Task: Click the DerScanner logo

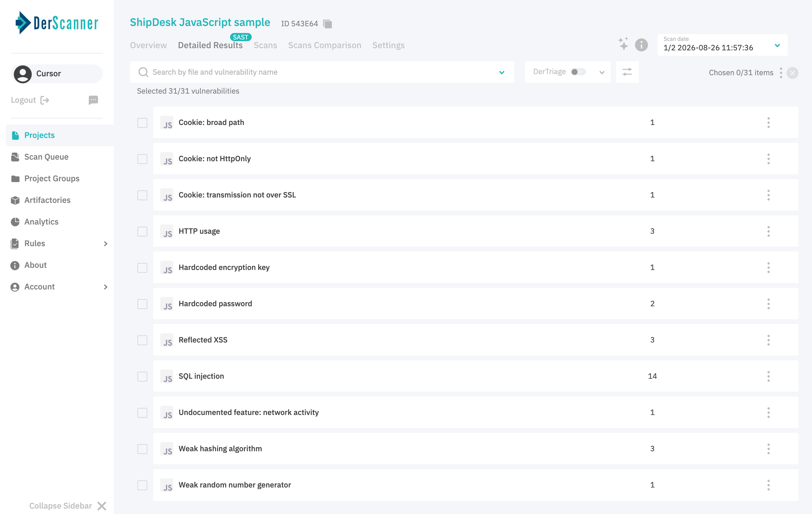Action: click(57, 23)
